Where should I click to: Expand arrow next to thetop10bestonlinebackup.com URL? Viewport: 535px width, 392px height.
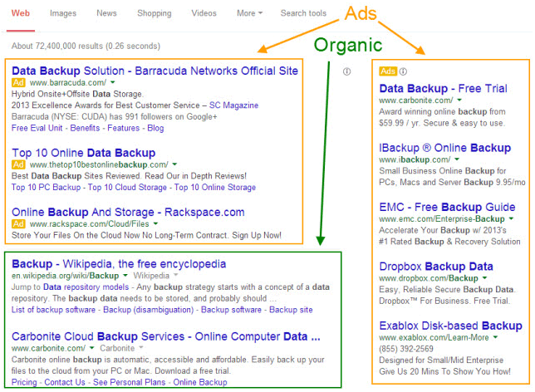coord(174,164)
